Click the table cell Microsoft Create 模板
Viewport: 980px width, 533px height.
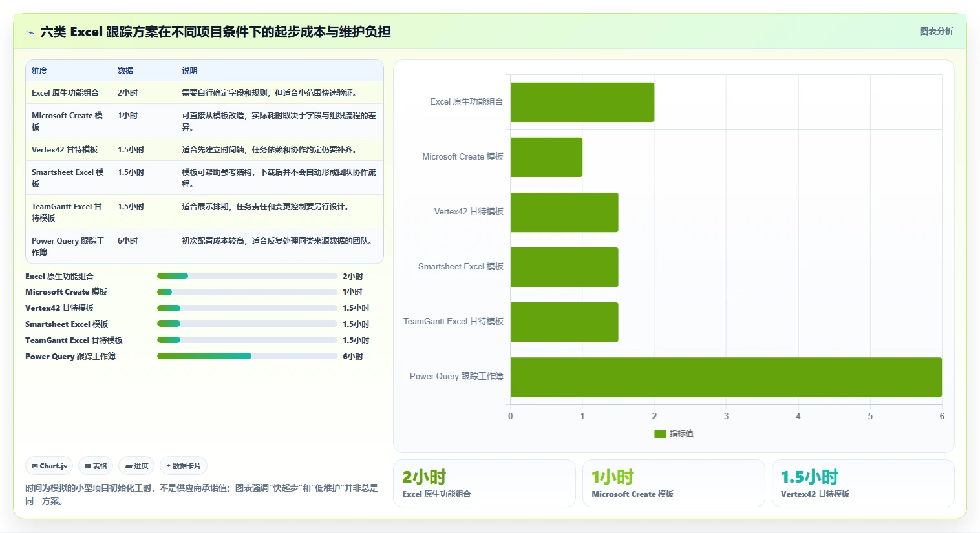pos(68,121)
